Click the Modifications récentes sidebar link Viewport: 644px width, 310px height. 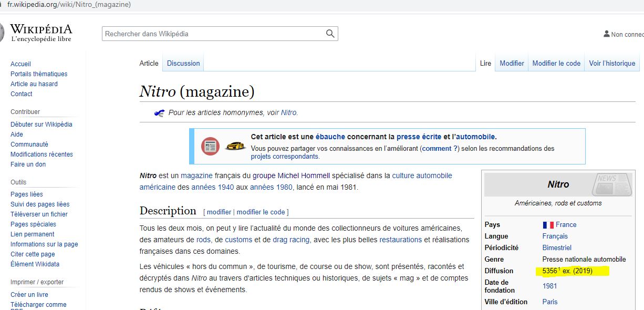41,154
